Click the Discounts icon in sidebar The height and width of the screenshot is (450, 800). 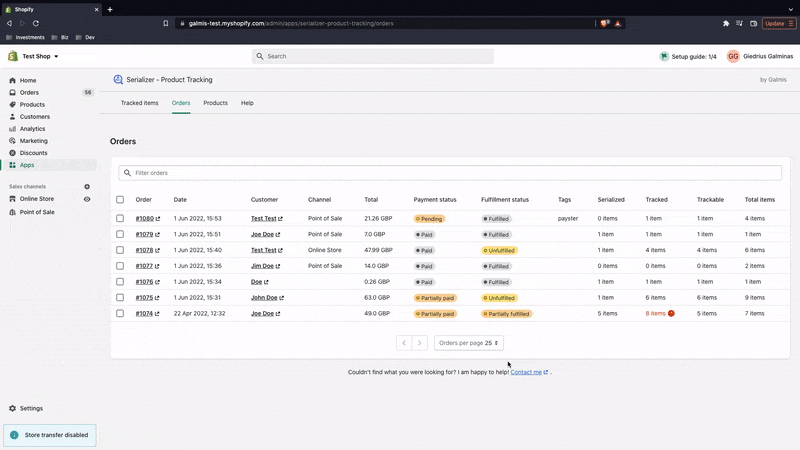pos(13,153)
